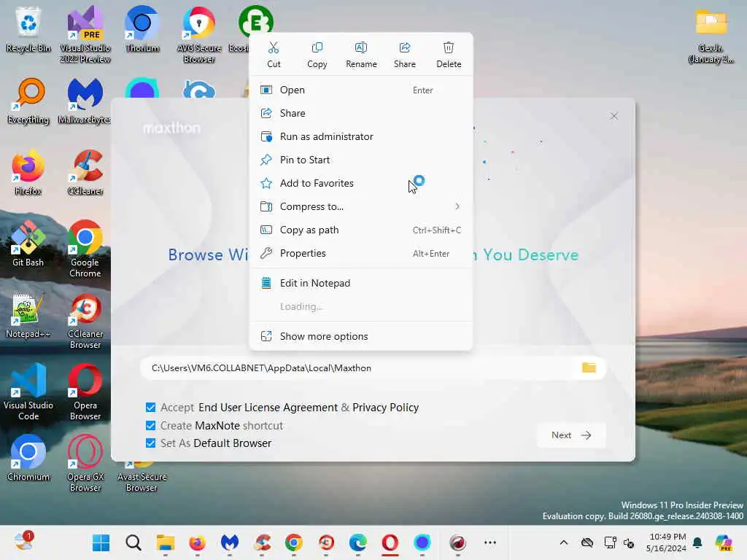Viewport: 747px width, 560px height.
Task: Select the Everything desktop icon
Action: coord(28,101)
